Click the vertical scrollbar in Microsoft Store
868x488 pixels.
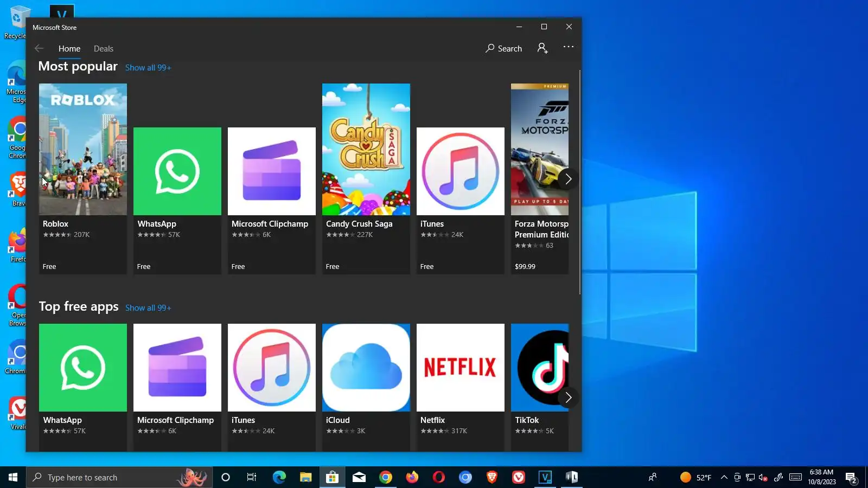pos(580,182)
